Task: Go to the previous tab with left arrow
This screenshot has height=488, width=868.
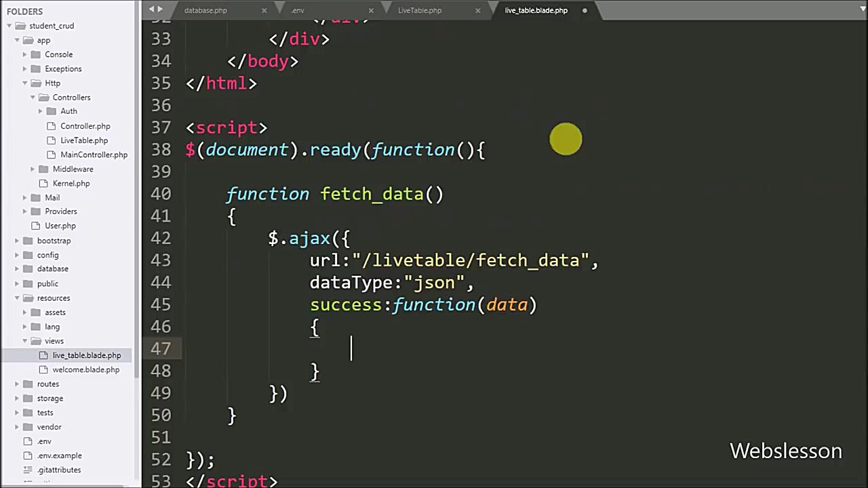Action: point(151,9)
